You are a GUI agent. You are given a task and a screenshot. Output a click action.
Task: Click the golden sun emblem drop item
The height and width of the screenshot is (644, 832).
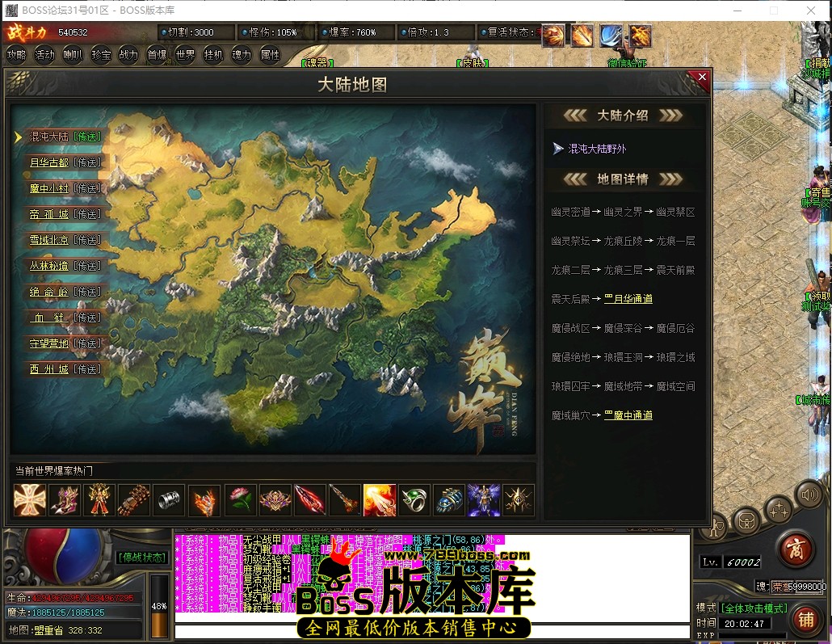click(519, 499)
